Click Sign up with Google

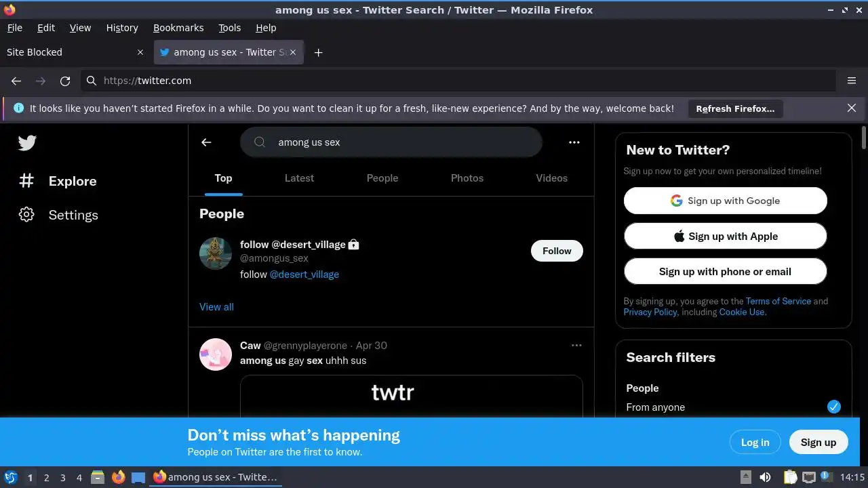(726, 201)
